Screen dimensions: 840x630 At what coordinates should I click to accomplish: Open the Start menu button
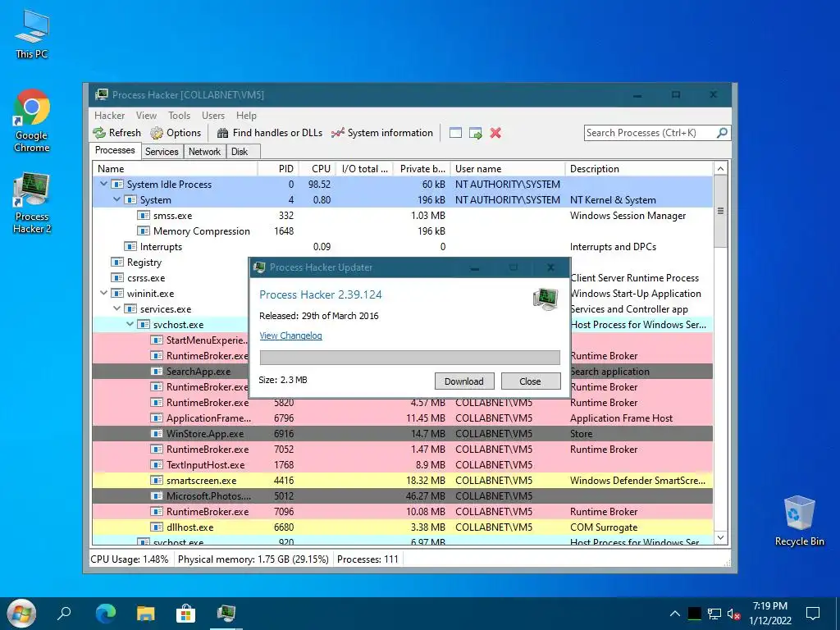tap(21, 614)
